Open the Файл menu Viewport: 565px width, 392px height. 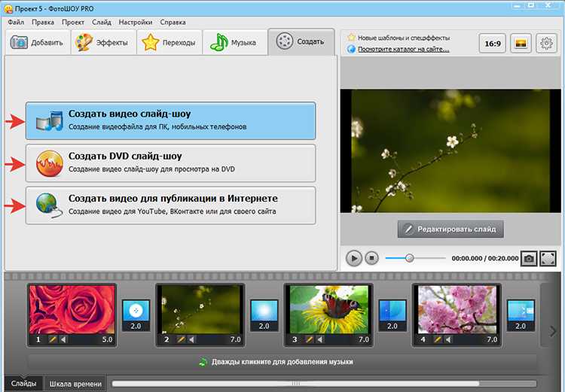(16, 22)
